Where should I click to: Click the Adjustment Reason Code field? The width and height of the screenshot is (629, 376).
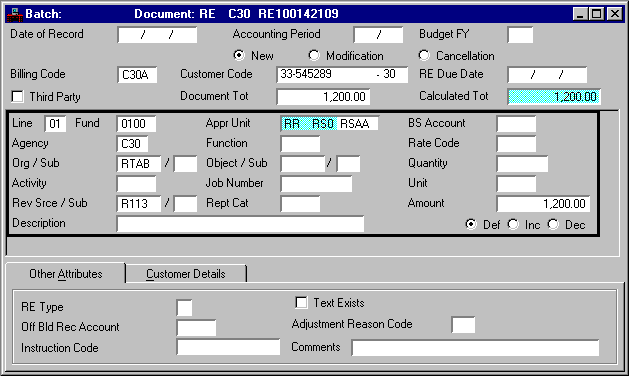tap(463, 325)
